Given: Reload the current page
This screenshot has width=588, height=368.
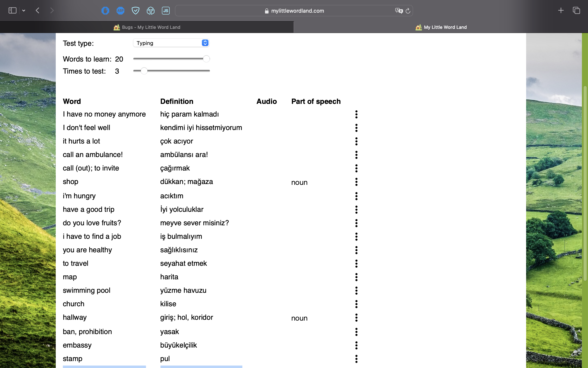Looking at the screenshot, I should tap(408, 11).
